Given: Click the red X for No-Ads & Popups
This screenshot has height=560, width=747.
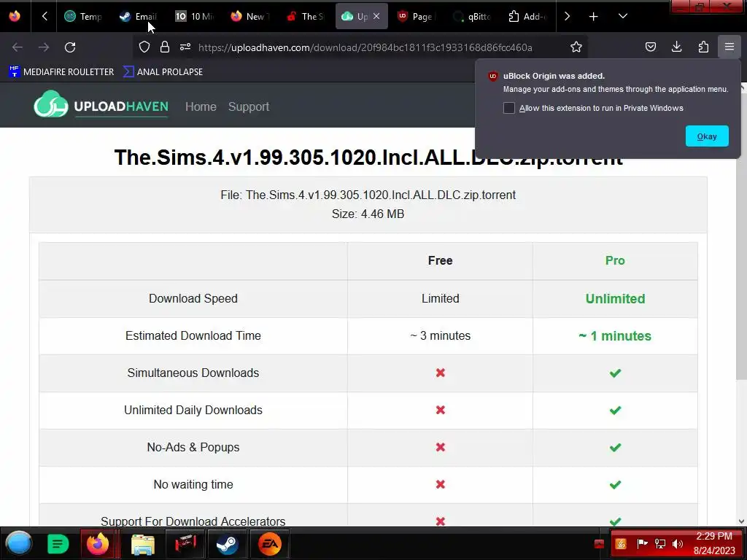Looking at the screenshot, I should 440,447.
